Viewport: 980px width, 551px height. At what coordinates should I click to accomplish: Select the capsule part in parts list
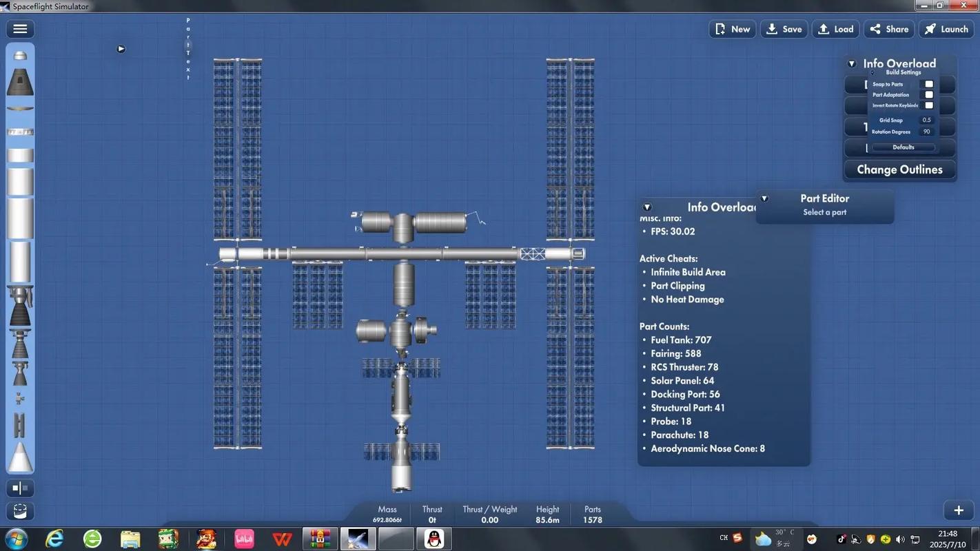tap(20, 82)
